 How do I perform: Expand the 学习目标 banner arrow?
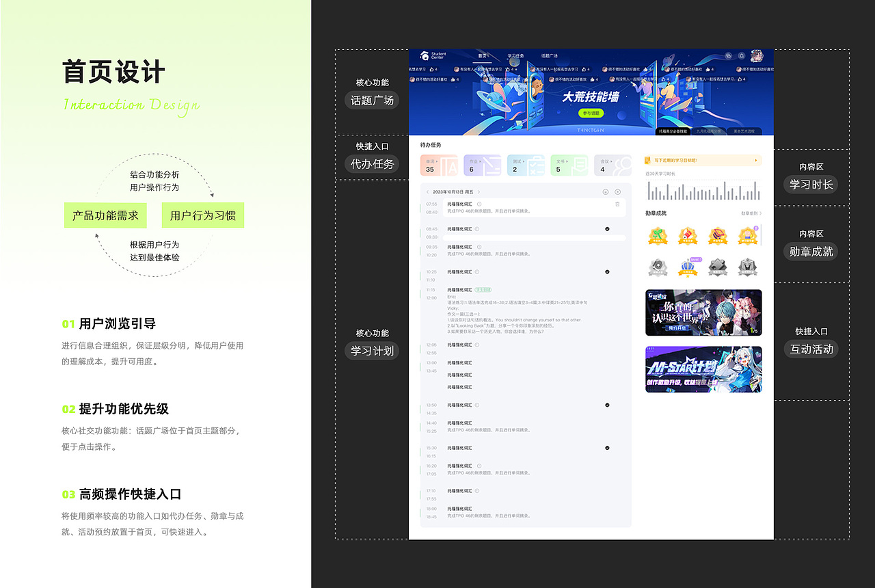pyautogui.click(x=755, y=160)
